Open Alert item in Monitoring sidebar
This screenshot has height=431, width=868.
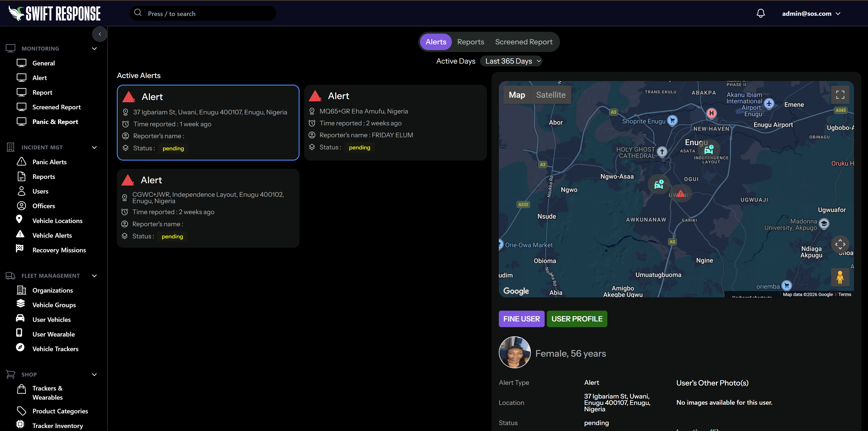pyautogui.click(x=39, y=78)
